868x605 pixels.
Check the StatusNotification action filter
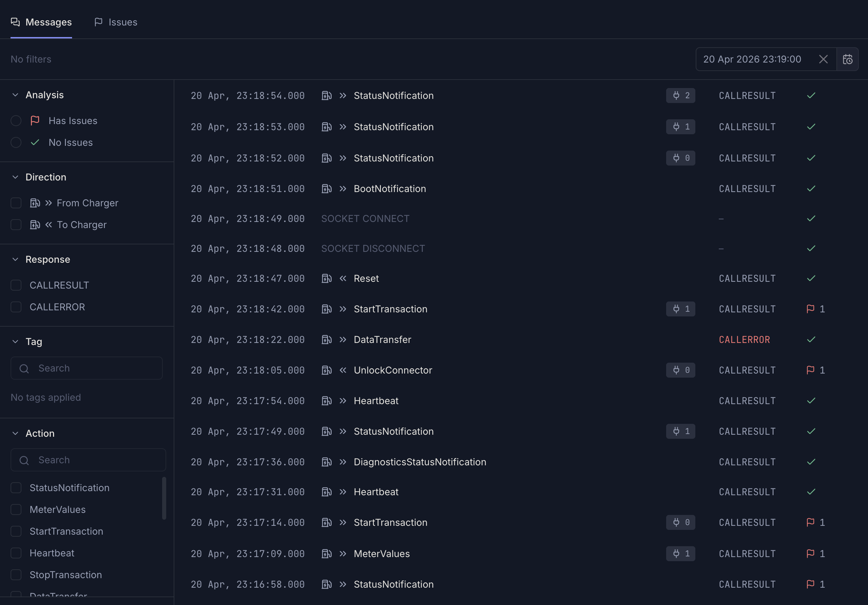(x=16, y=488)
